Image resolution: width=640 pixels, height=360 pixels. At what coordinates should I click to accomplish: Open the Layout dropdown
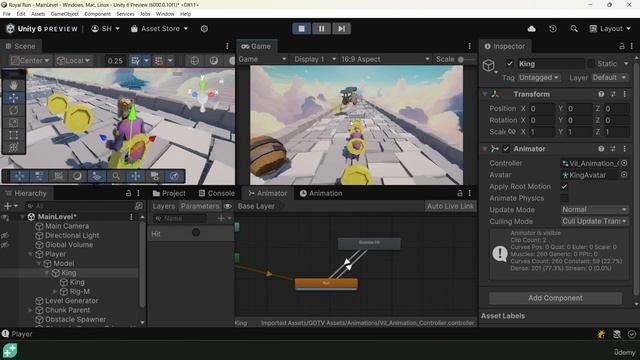pos(610,29)
